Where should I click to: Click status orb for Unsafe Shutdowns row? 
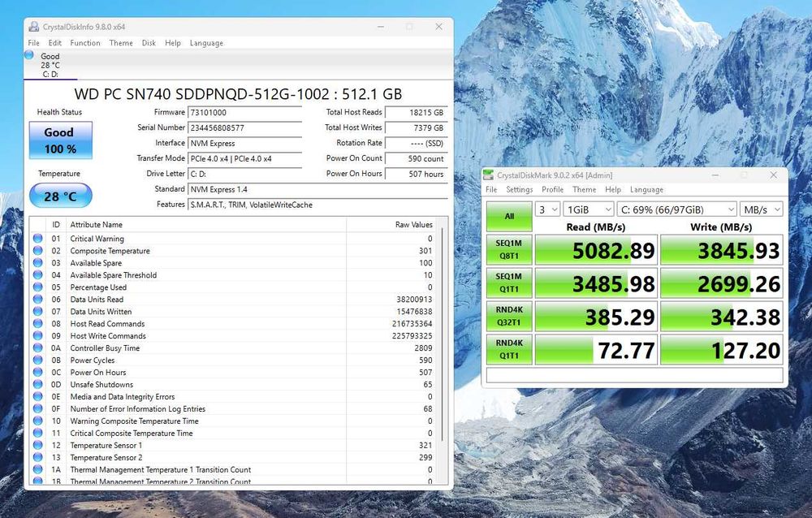click(38, 384)
